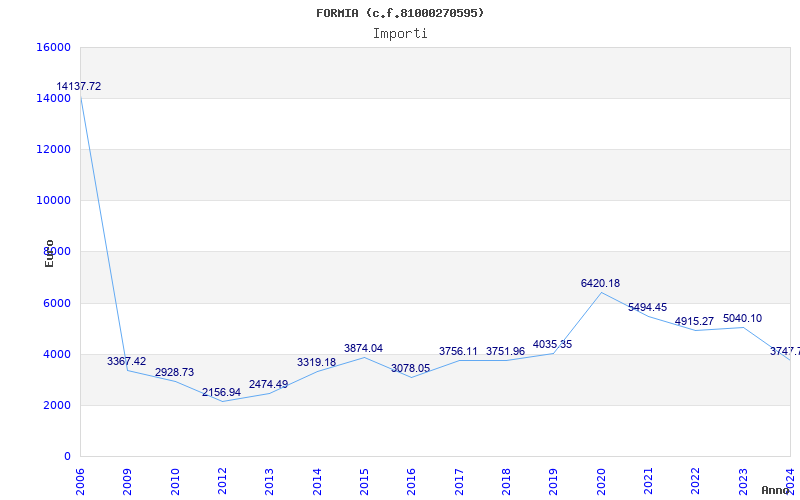Screen dimensions: 800x500
Task: Select data label 3319.18
Action: click(316, 362)
